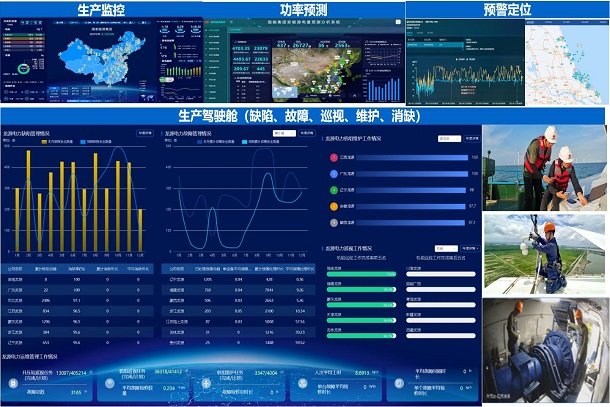
Task: Click the shortest yellow bar for December
Action: (140, 230)
